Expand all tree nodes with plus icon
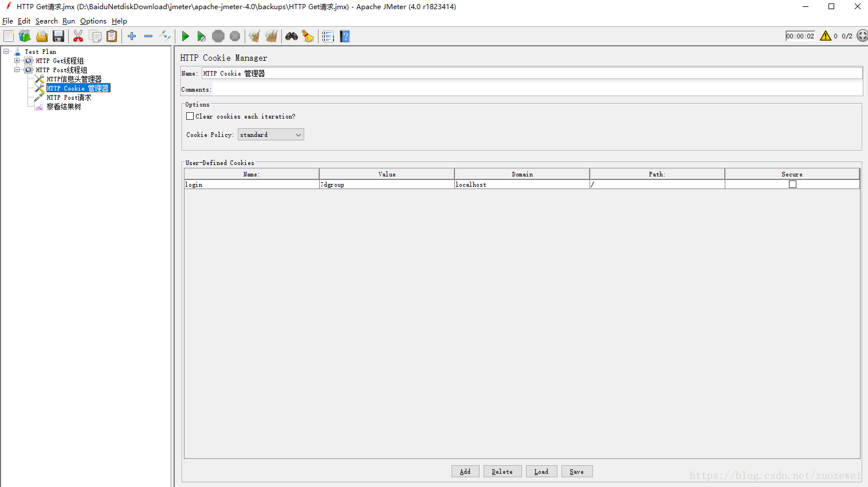The image size is (868, 487). tap(132, 36)
